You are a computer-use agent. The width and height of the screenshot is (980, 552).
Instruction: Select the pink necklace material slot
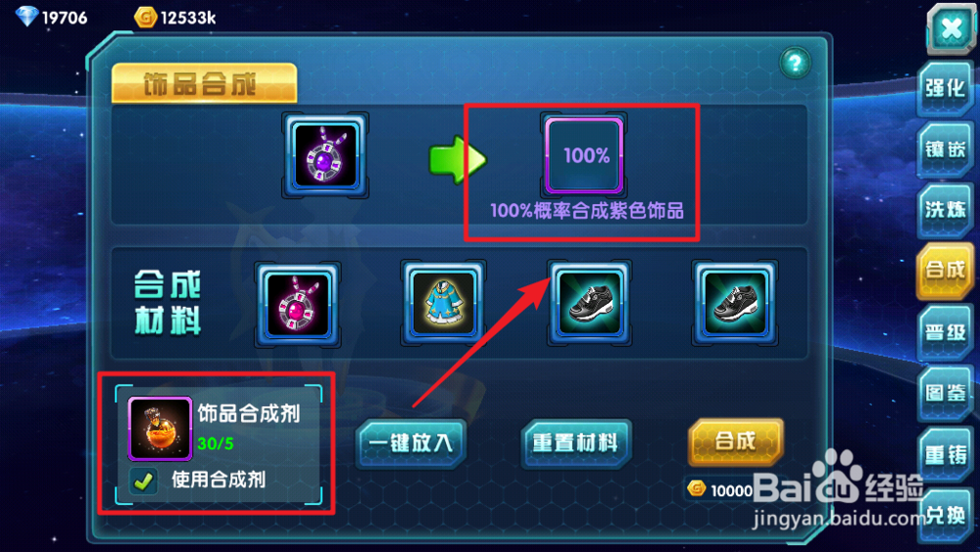click(298, 305)
